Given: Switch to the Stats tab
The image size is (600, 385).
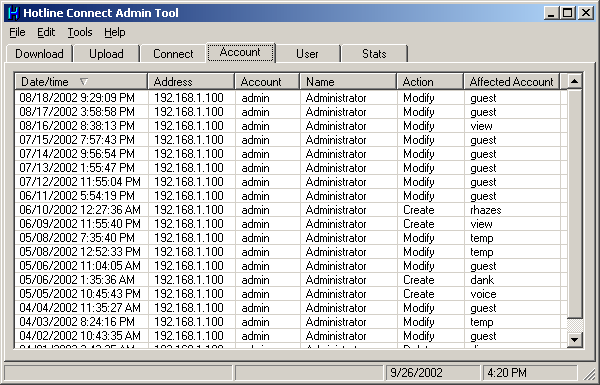Looking at the screenshot, I should coord(374,54).
